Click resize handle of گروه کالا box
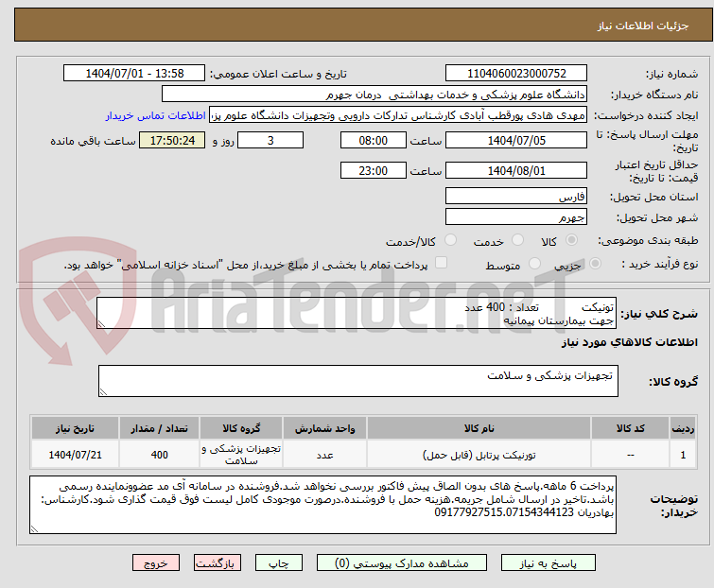This screenshot has width=714, height=588. (103, 392)
